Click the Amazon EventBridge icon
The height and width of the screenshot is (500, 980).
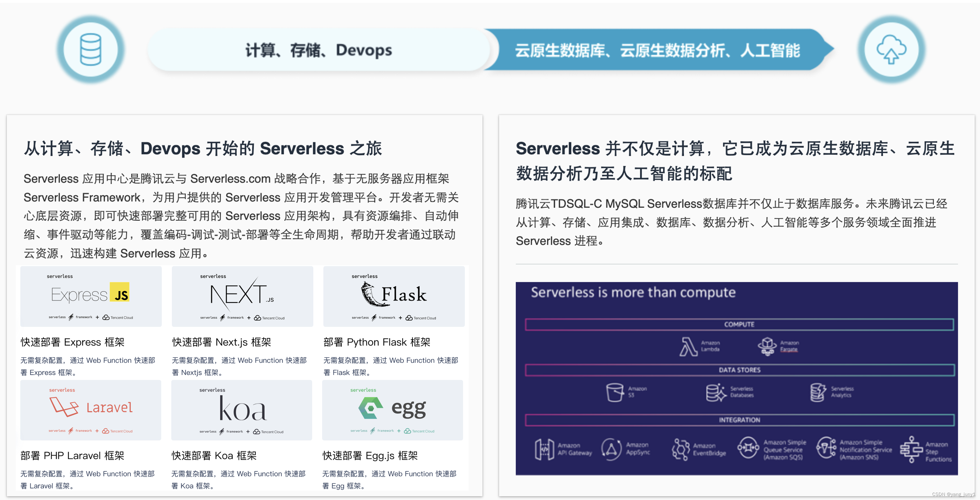click(x=681, y=449)
